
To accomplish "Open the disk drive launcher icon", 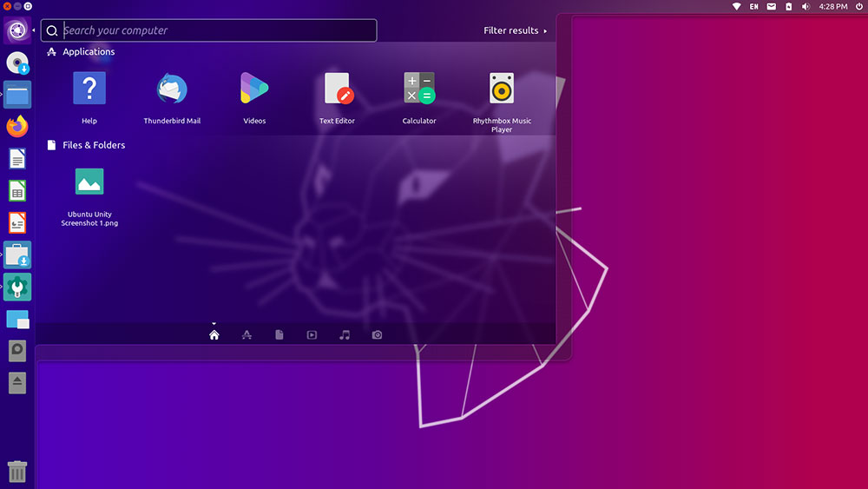I will point(17,351).
